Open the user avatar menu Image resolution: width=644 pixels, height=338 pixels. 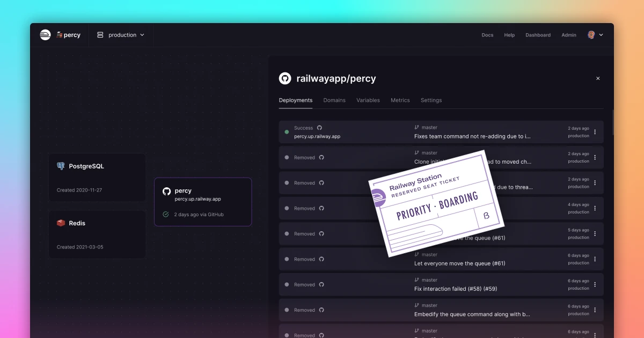[595, 35]
